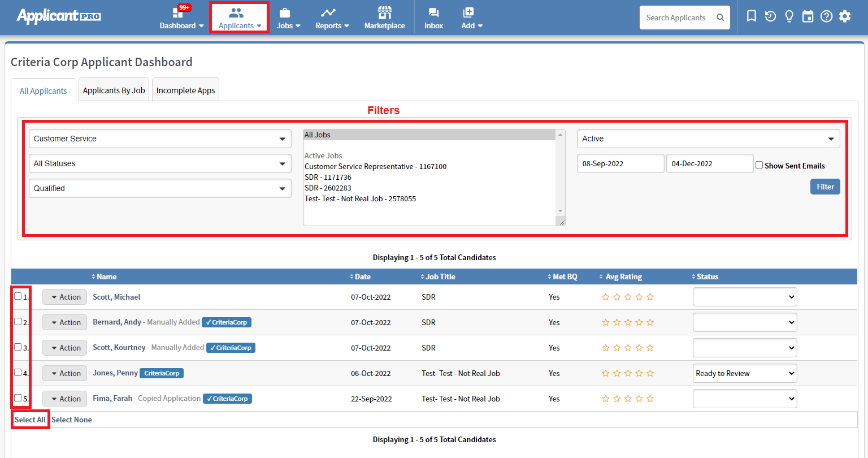The height and width of the screenshot is (458, 868).
Task: Open the Reports chart icon
Action: tap(328, 12)
